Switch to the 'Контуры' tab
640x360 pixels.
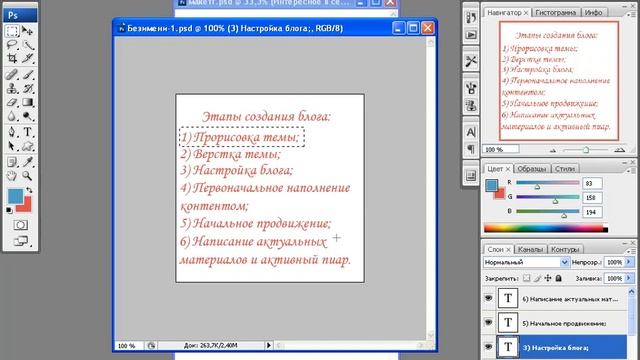pos(565,249)
